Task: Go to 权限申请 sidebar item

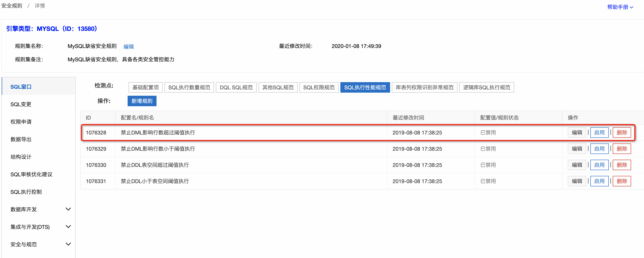Action: tap(21, 122)
